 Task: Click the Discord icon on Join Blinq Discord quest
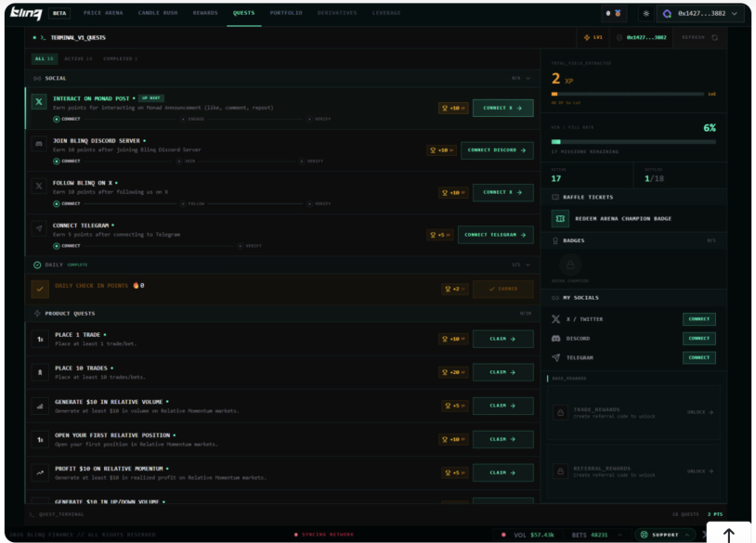[39, 144]
